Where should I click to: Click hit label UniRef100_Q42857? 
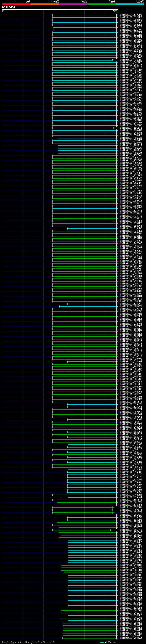click(131, 77)
